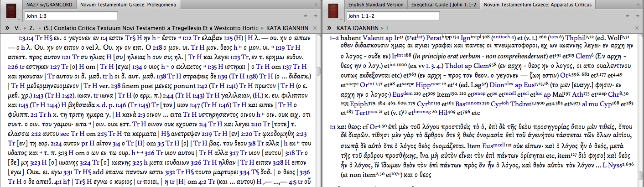Open ΚΑΤΑ ΙΩΑΝΝΗΝ breadcrumb in right panel
Viewport: 644px width, 187px height.
pos(358,28)
